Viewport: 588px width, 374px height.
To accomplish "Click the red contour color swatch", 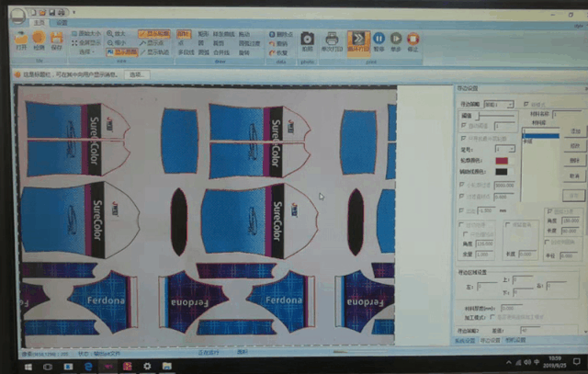I will click(501, 160).
